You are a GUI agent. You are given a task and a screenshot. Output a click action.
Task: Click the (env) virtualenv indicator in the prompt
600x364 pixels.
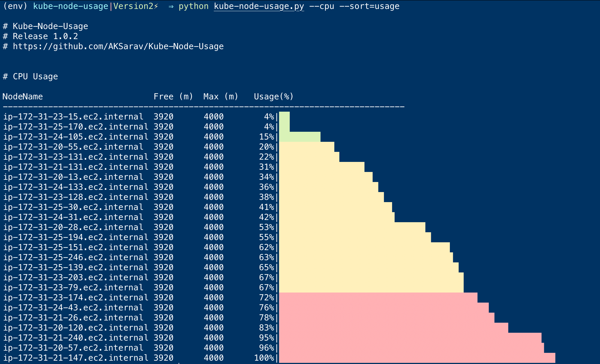click(x=15, y=6)
